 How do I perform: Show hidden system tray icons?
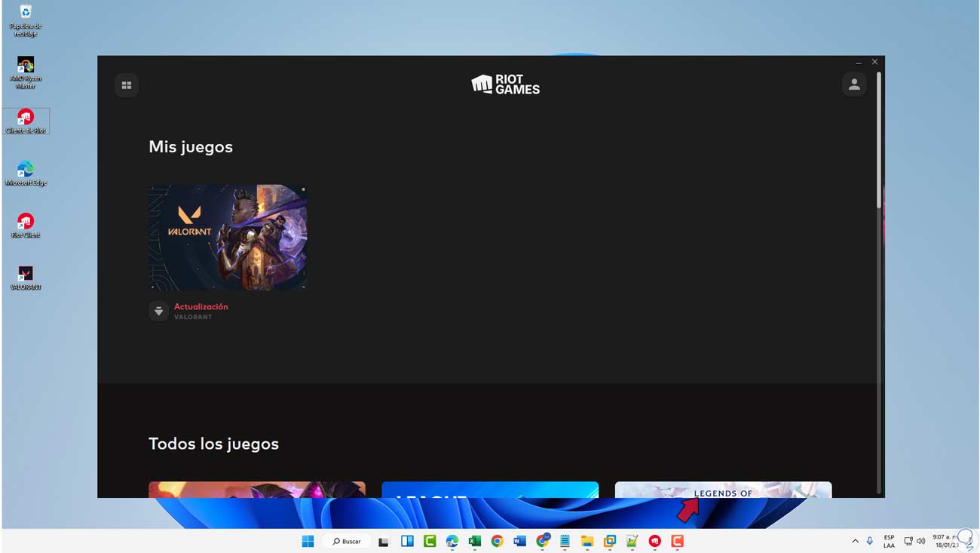point(855,541)
